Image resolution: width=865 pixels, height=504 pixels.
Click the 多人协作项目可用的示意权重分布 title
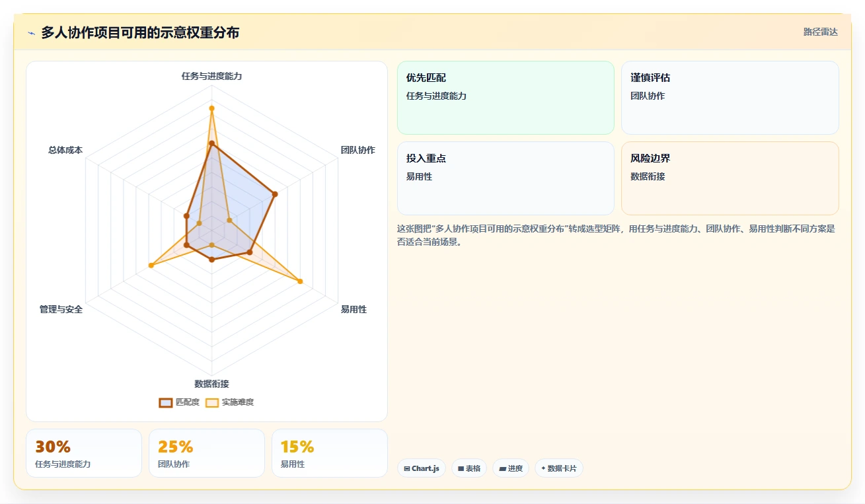coord(140,32)
